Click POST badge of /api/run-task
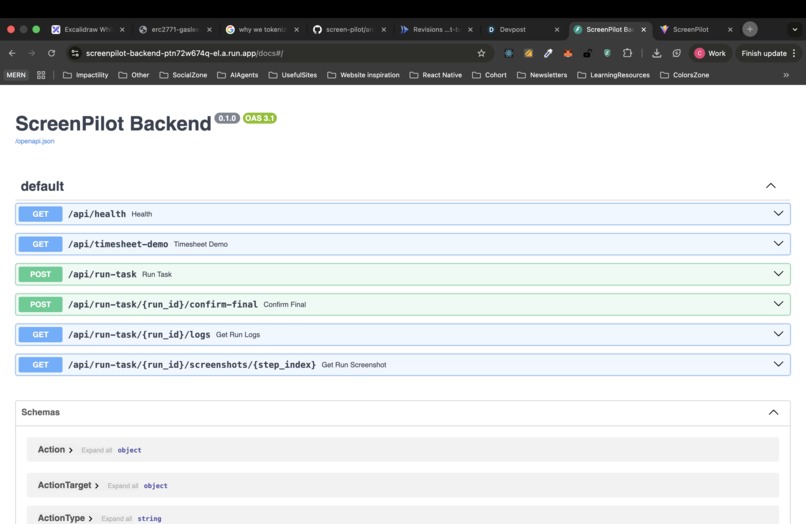The width and height of the screenshot is (806, 524). (x=41, y=274)
